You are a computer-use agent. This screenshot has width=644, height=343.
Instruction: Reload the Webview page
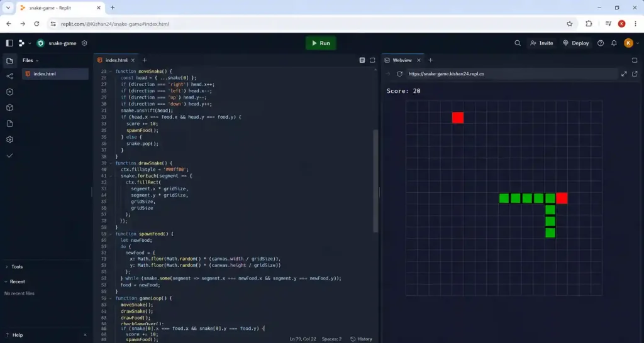click(x=399, y=74)
